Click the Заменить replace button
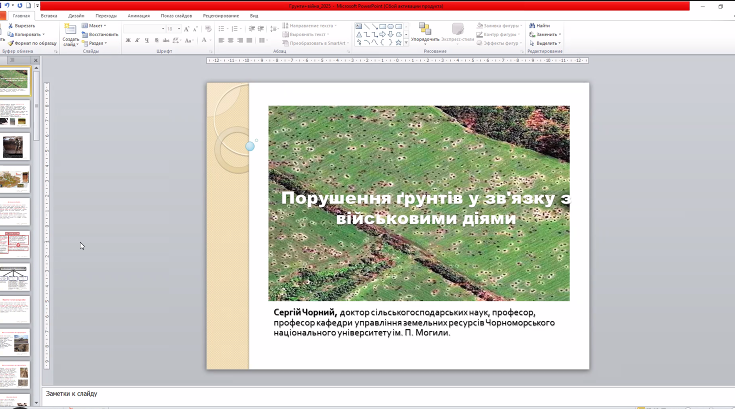 (x=544, y=34)
